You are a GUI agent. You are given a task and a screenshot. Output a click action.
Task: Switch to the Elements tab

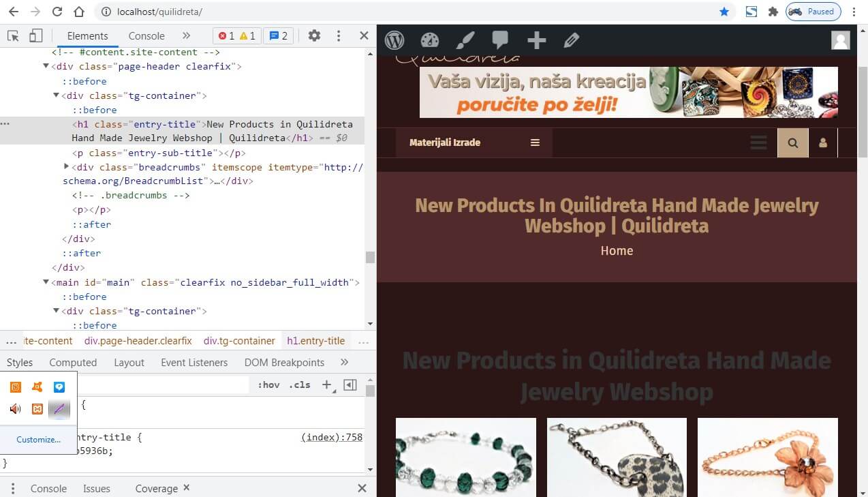87,36
